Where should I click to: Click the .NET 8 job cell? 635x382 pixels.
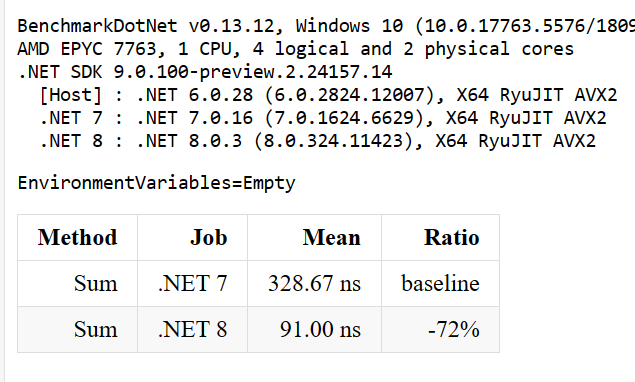[x=192, y=329]
